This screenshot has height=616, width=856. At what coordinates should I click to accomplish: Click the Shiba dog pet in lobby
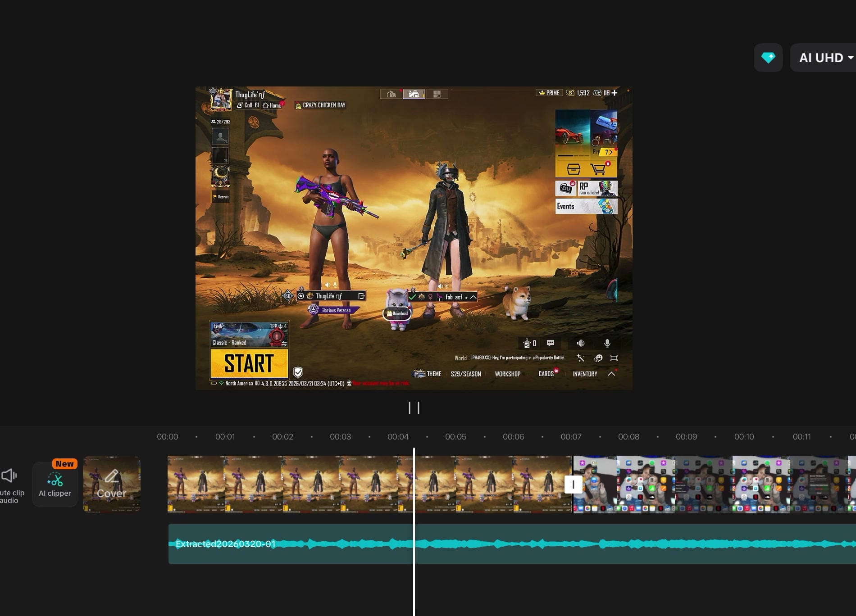(518, 303)
